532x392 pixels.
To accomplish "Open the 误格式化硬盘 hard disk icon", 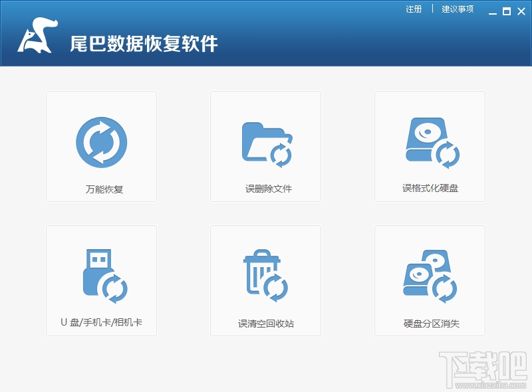I will coord(433,143).
